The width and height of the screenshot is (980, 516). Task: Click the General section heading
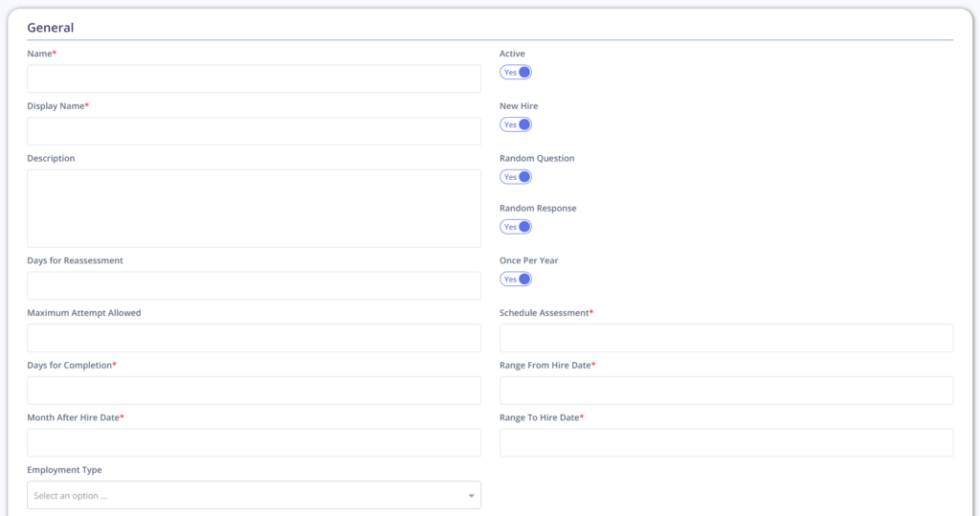pos(50,28)
